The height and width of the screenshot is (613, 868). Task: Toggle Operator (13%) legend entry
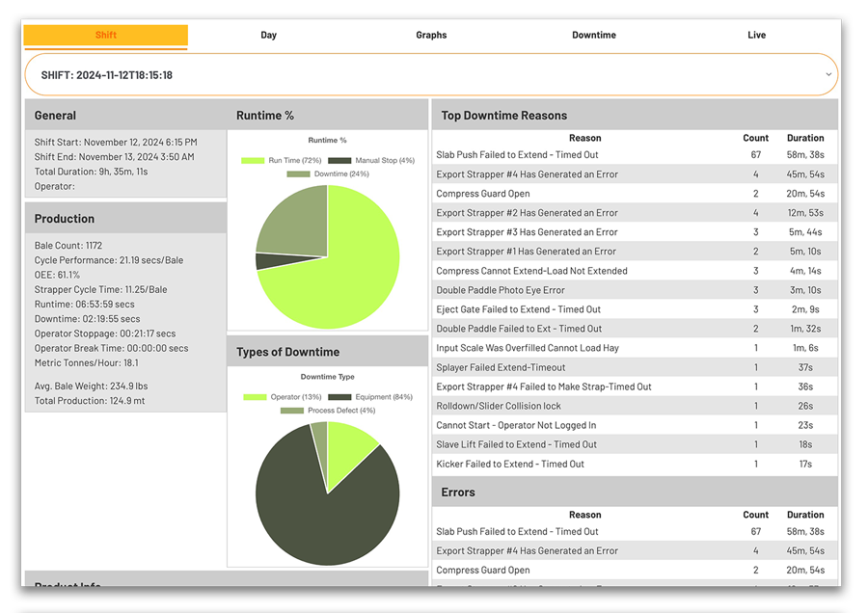[x=254, y=397]
